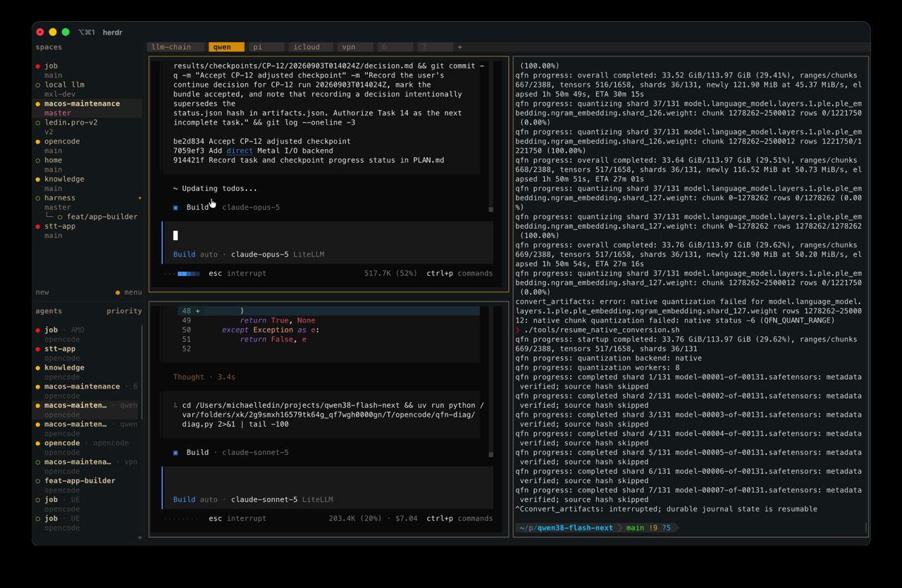Click the dotted handle icon beside the cd command
The width and height of the screenshot is (902, 588).
coord(175,406)
